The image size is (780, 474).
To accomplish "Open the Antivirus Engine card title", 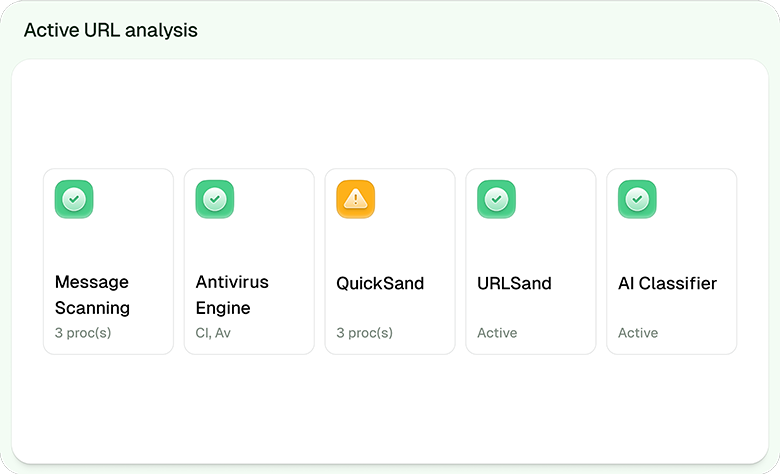I will [232, 295].
